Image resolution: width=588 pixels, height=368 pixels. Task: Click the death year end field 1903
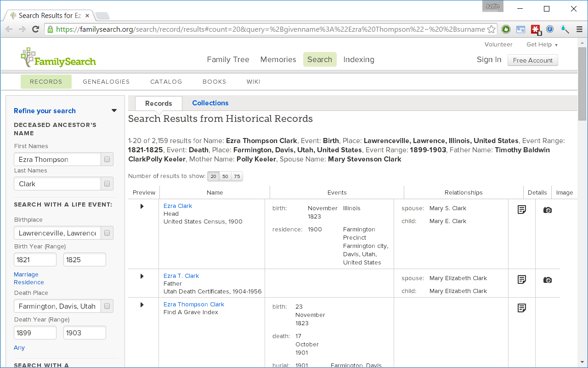[x=85, y=333]
